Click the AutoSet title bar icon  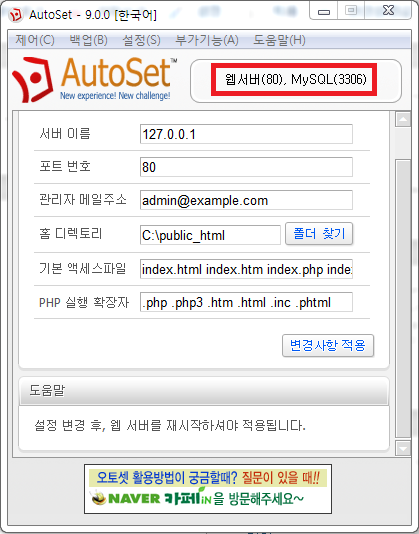click(15, 15)
